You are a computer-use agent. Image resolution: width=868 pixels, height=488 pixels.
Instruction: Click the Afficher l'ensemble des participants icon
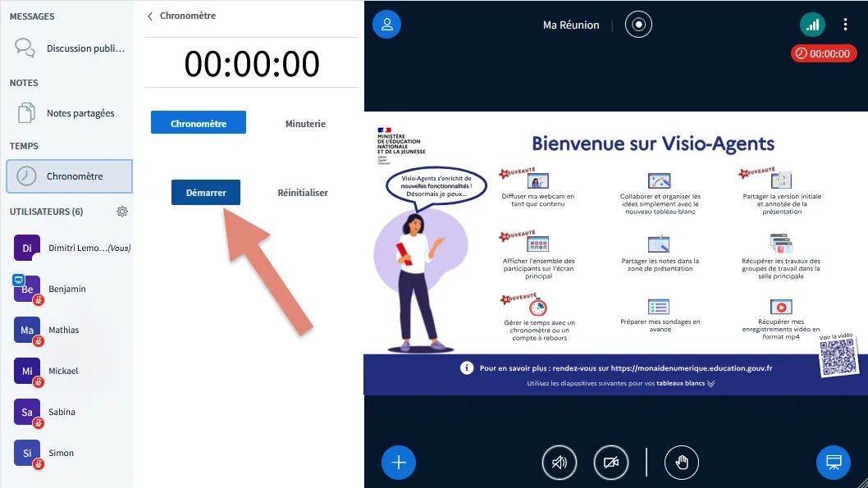click(538, 244)
